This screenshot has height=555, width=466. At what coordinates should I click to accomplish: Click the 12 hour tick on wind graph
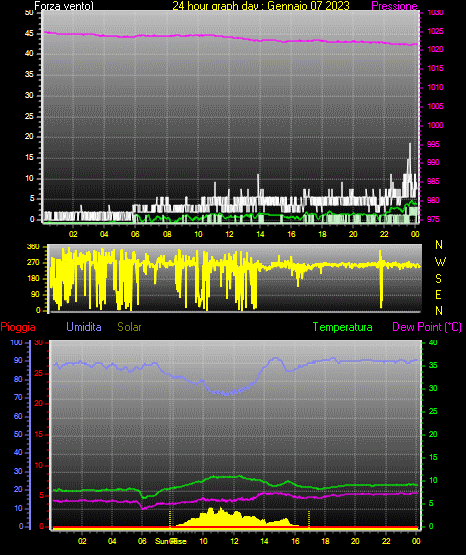pyautogui.click(x=229, y=234)
